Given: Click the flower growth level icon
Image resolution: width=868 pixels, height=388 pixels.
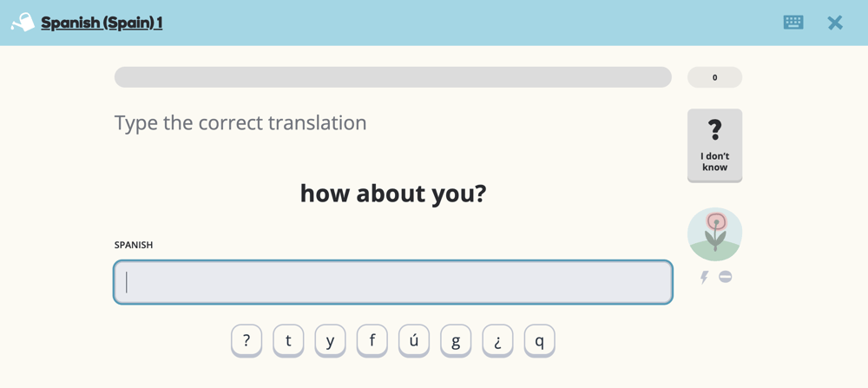Looking at the screenshot, I should 714,234.
